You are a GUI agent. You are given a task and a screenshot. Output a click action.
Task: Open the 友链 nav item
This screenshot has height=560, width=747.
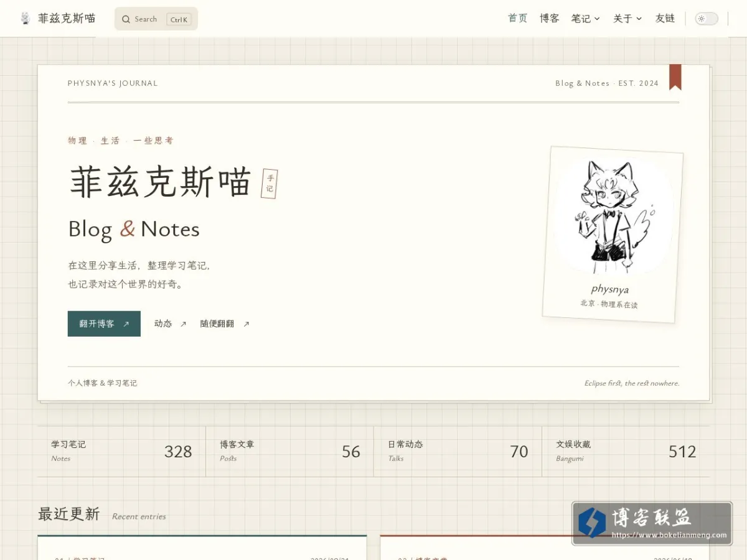[665, 19]
